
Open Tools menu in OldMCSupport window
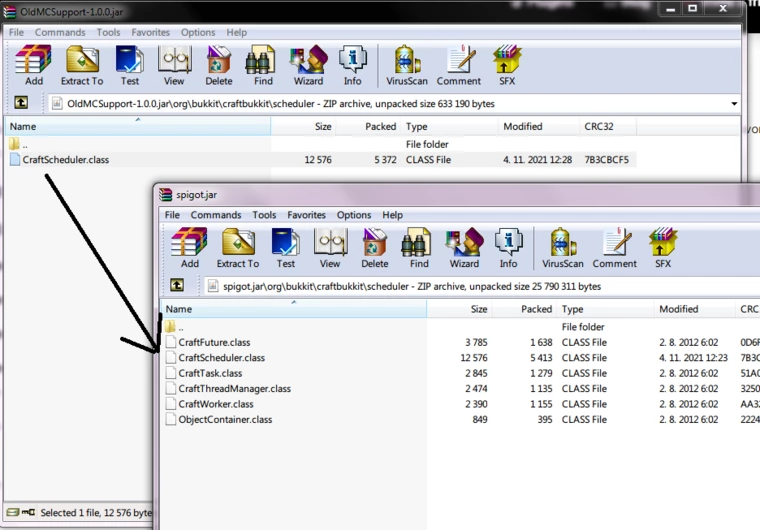coord(108,32)
